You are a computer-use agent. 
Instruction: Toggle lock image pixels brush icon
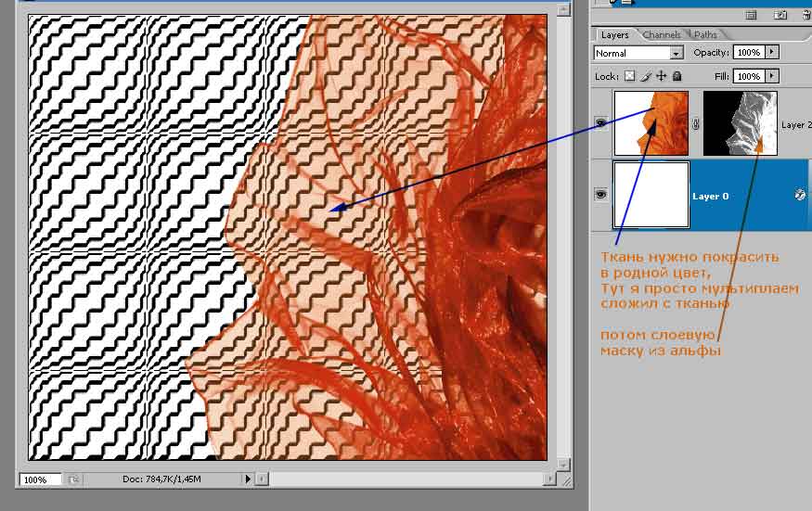click(645, 76)
